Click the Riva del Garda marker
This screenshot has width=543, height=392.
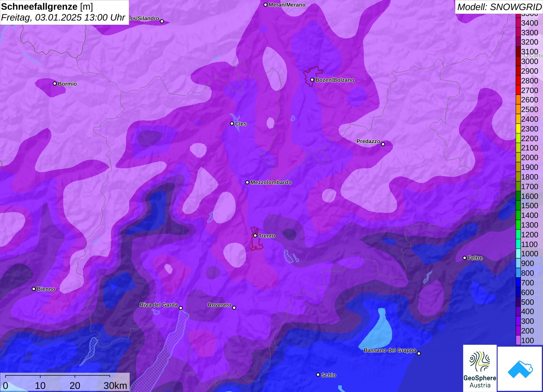[181, 308]
